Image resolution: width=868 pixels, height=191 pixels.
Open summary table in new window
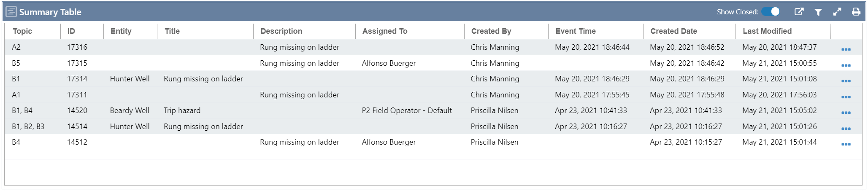(799, 12)
